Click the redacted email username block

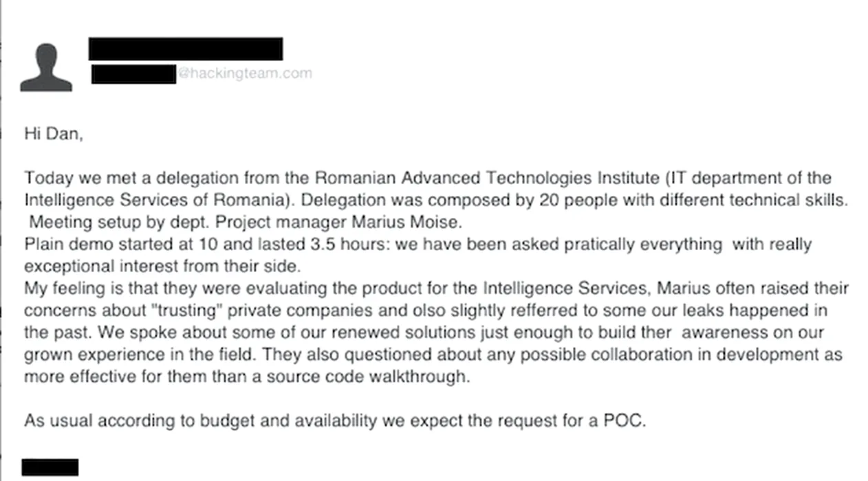(133, 74)
